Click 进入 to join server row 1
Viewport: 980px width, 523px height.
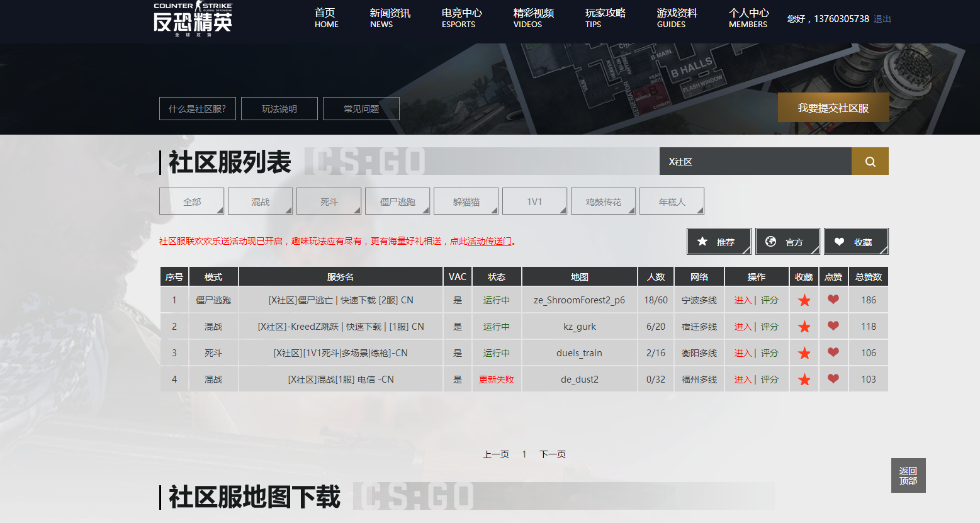[x=743, y=300]
